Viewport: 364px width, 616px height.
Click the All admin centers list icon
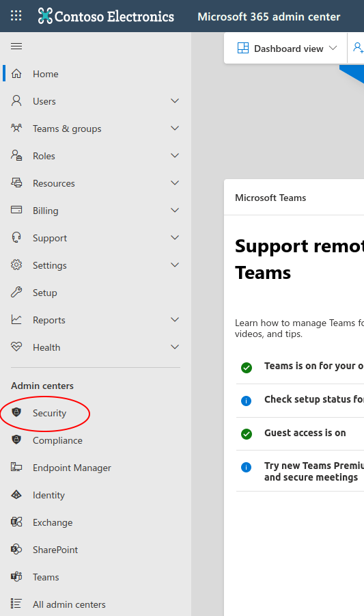(x=16, y=604)
